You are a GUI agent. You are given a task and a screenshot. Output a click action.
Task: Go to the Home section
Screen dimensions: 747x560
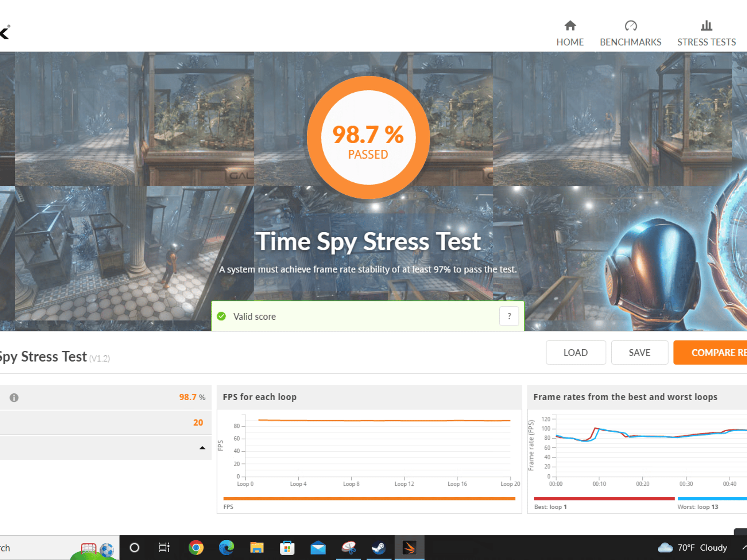coord(570,34)
